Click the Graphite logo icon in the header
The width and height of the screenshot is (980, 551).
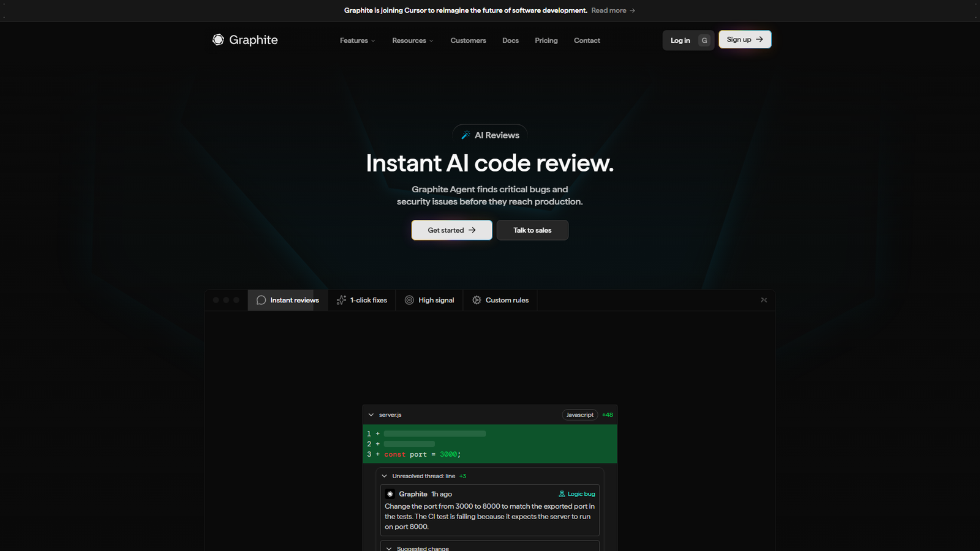(x=218, y=40)
